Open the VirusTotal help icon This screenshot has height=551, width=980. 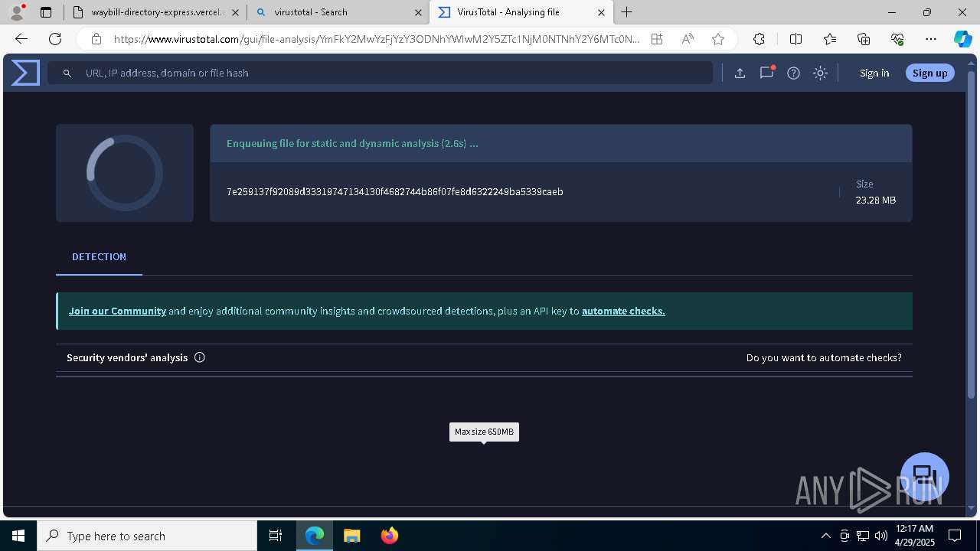[x=793, y=73]
